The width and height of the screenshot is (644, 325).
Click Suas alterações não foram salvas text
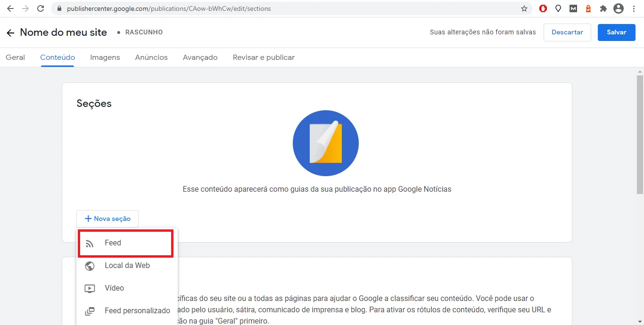point(483,32)
